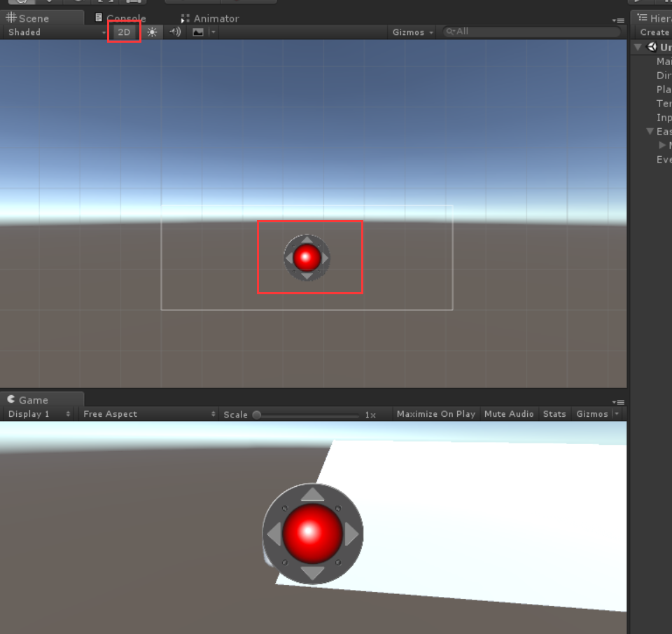Toggle Stats overlay in Game view

click(x=554, y=413)
